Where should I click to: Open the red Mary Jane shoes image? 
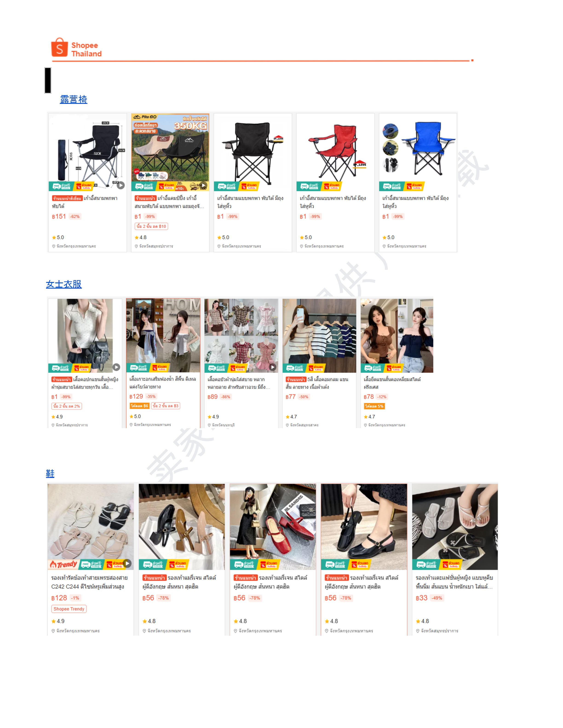pyautogui.click(x=273, y=527)
